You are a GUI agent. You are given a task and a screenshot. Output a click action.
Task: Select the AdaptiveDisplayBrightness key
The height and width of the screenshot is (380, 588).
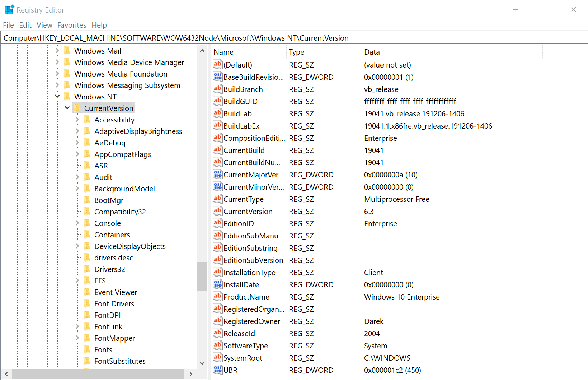coord(138,131)
